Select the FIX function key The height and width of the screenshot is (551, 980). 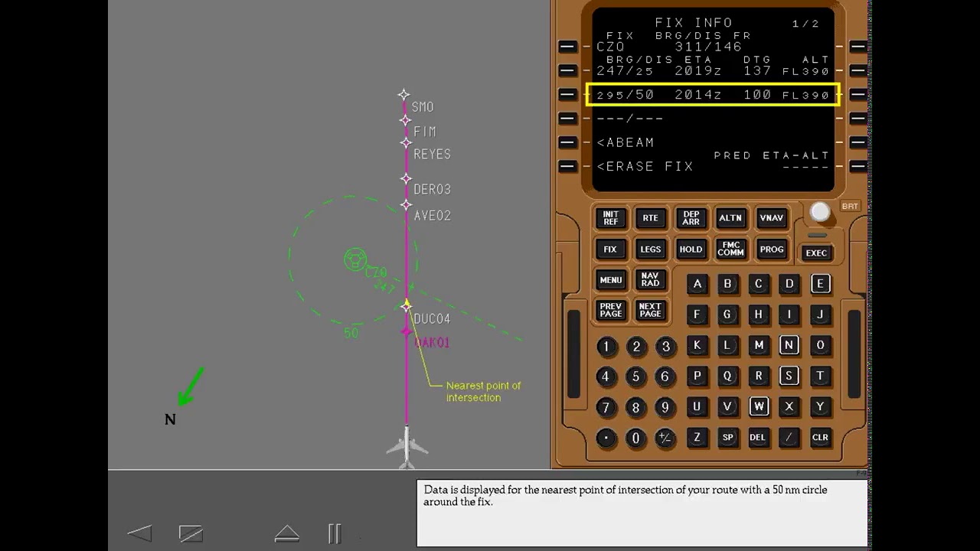[610, 249]
